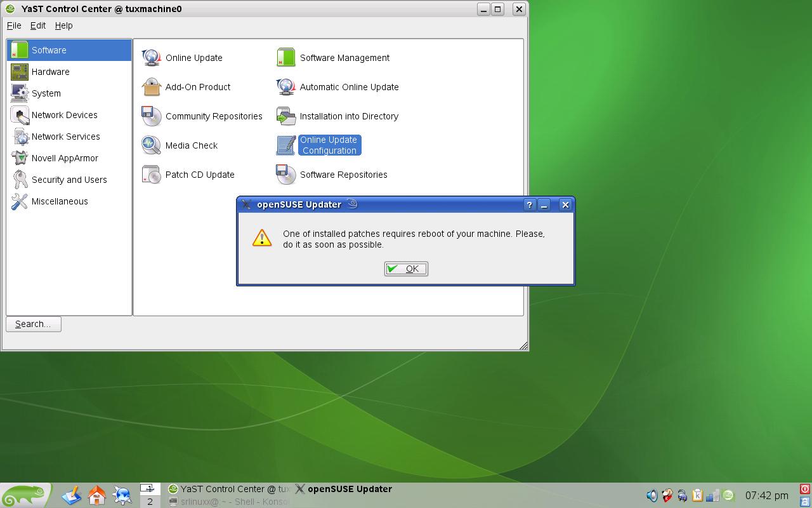Switch to the Hardware category
The height and width of the screenshot is (508, 812).
[69, 72]
